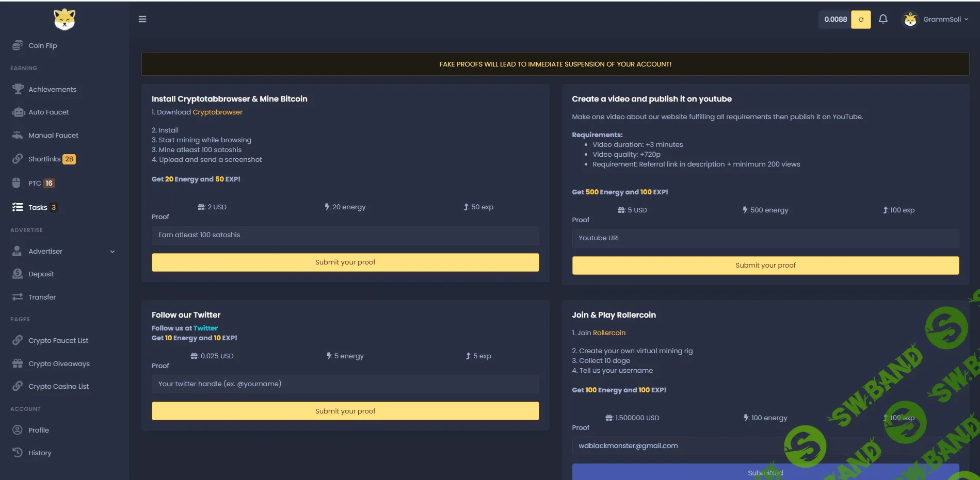Open Coin Flip coins icon

18,45
